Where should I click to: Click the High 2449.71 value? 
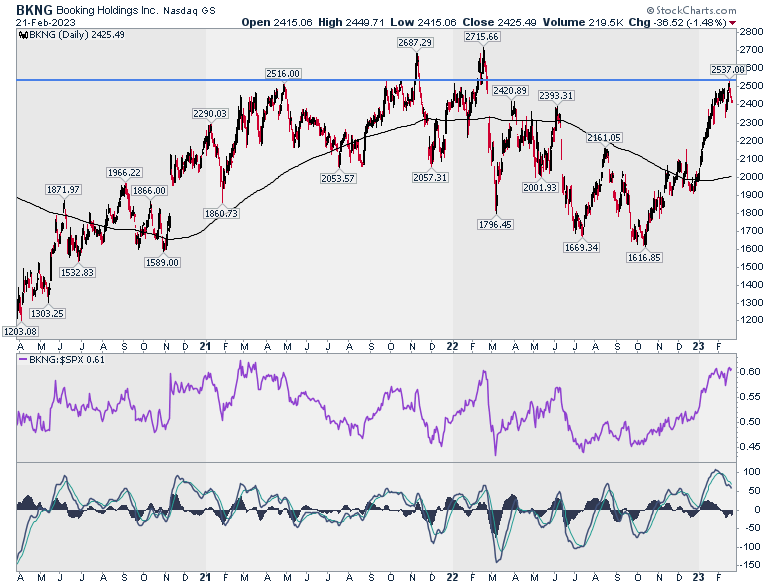point(351,22)
